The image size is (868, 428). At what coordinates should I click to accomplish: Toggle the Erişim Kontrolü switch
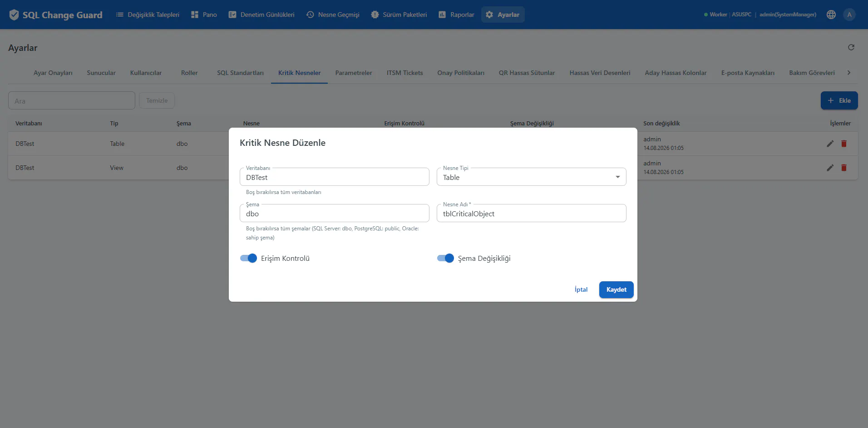[248, 258]
